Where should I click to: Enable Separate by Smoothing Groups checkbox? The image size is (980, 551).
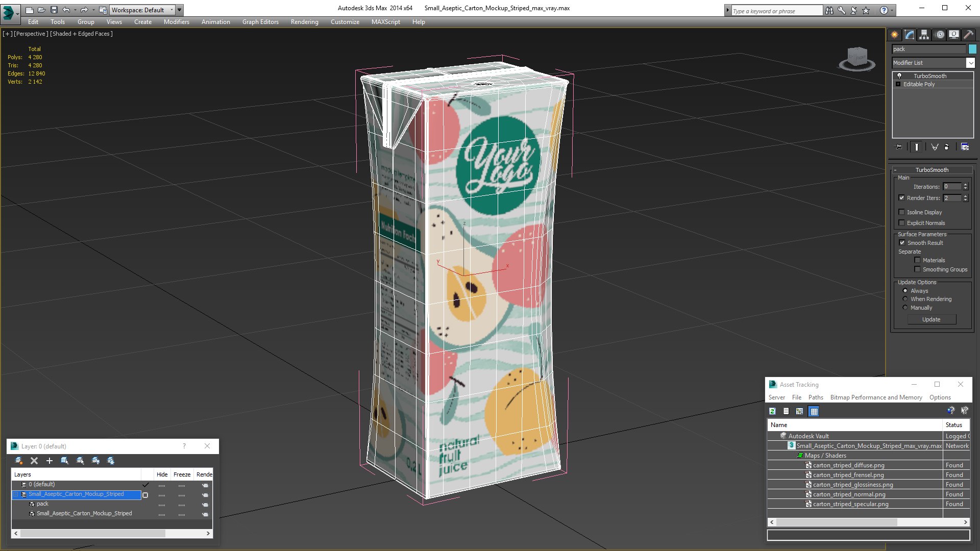click(x=917, y=269)
